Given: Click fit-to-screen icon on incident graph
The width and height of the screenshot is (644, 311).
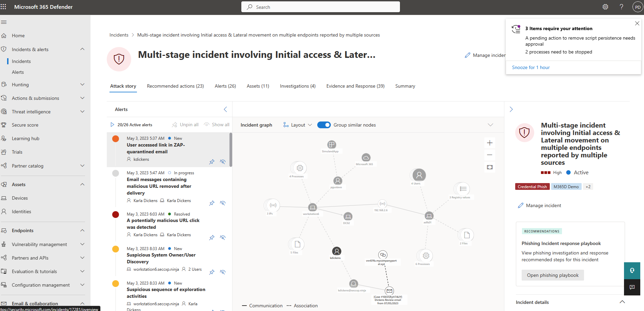Looking at the screenshot, I should [x=490, y=167].
